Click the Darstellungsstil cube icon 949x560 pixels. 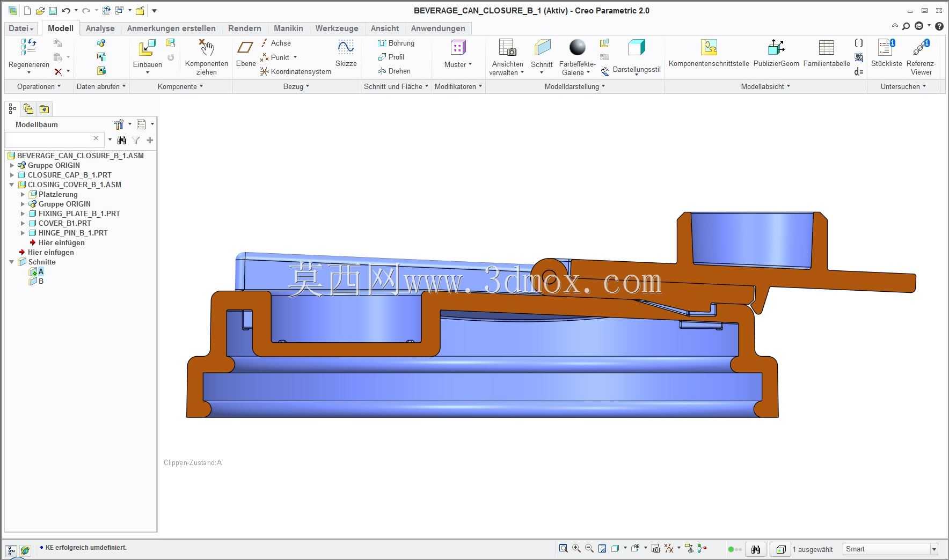click(x=637, y=47)
